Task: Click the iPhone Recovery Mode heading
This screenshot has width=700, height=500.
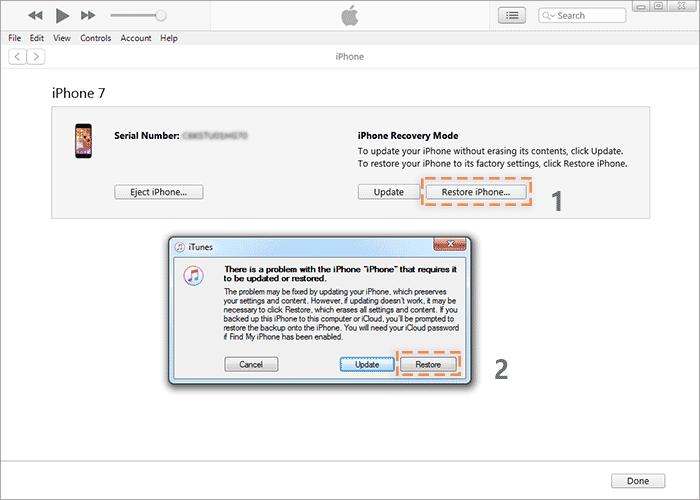Action: (x=408, y=136)
